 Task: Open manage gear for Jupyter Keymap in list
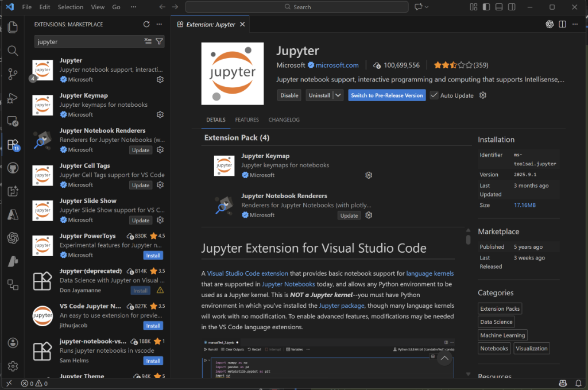(x=160, y=115)
